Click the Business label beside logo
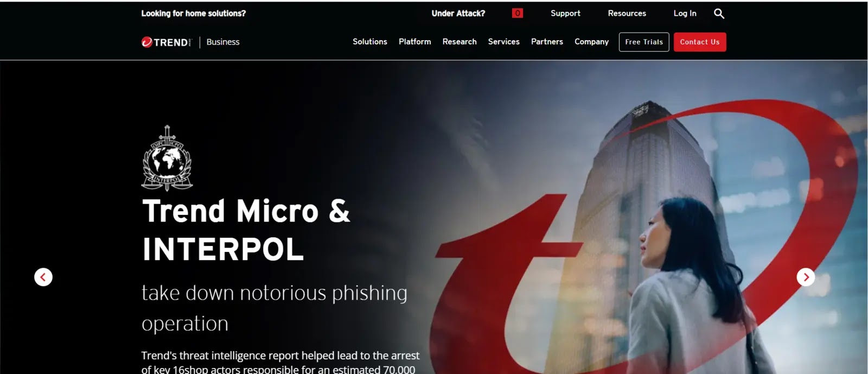This screenshot has height=374, width=868. [223, 42]
